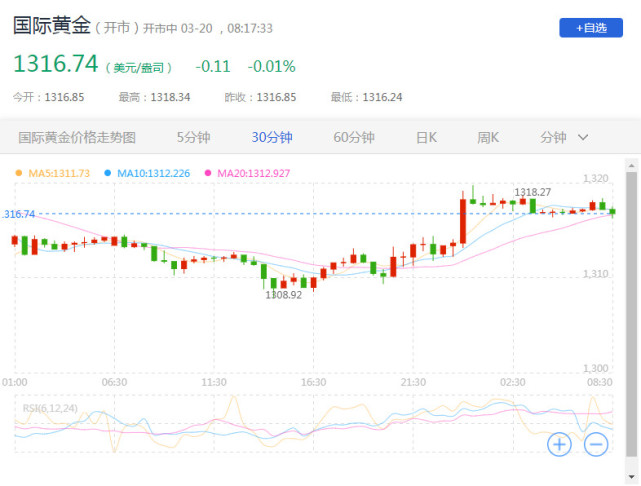
Task: Switch to the 周K tab
Action: click(488, 137)
